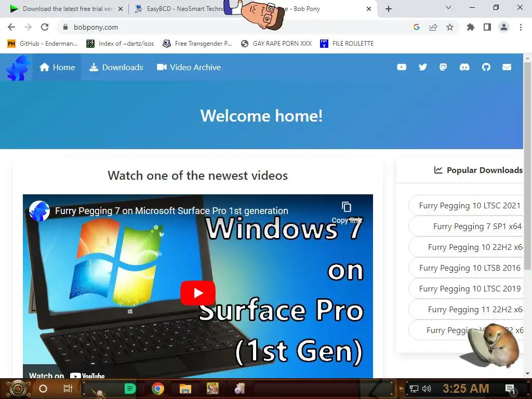
Task: Open the network icon in tray
Action: pos(414,389)
